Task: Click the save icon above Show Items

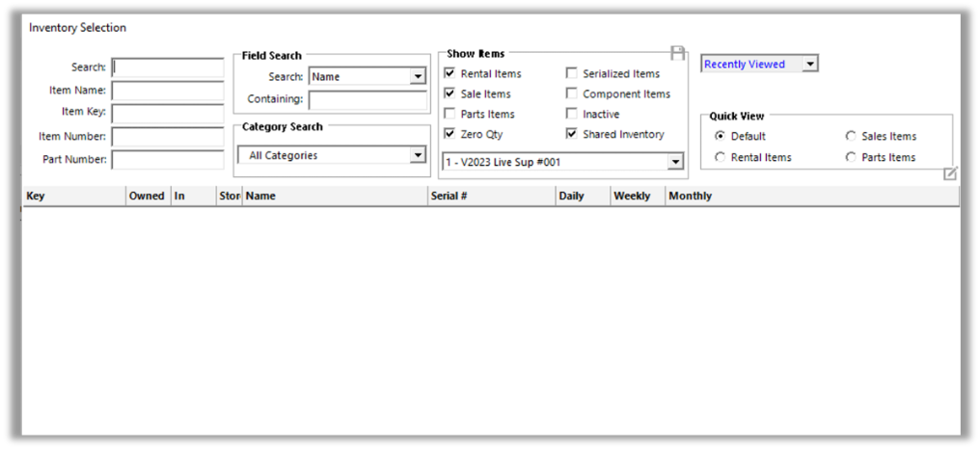Action: pos(677,53)
